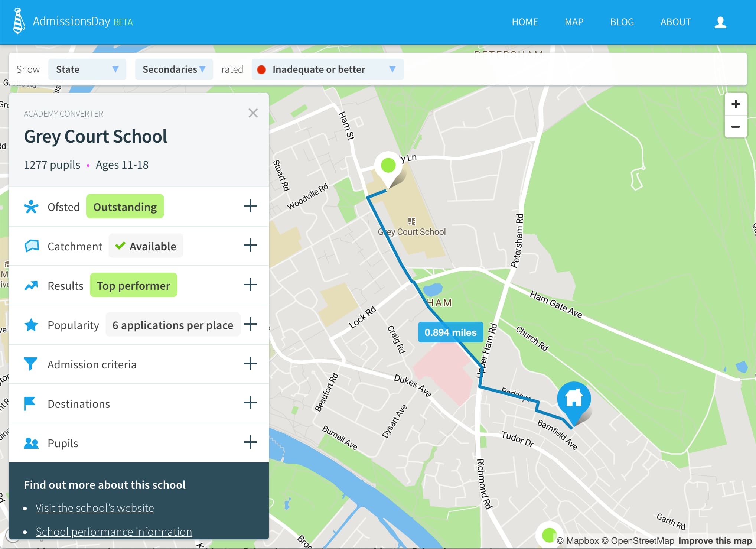Open the State school type dropdown

(87, 69)
